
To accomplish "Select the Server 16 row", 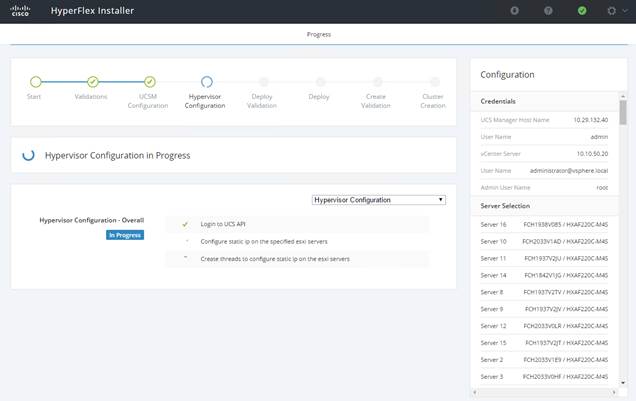I will 544,225.
